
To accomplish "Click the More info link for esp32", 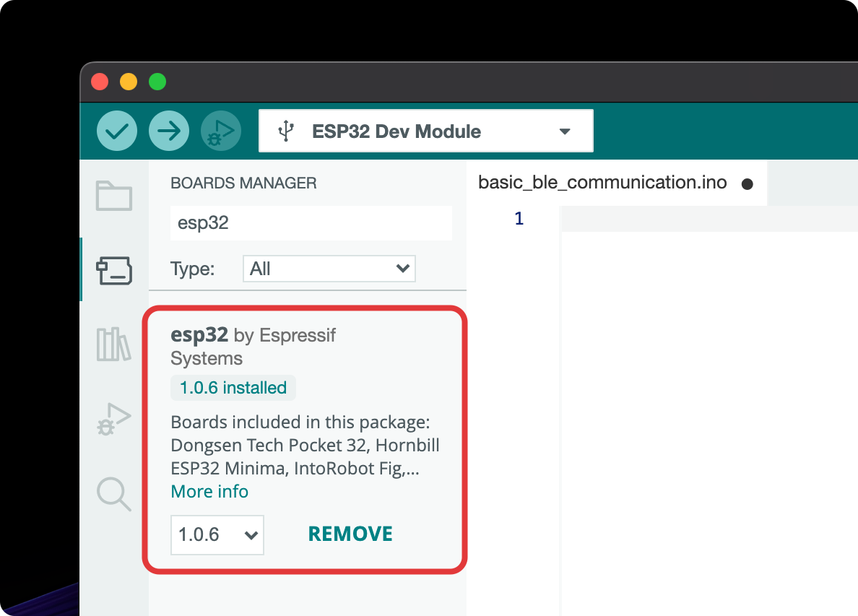I will (x=209, y=491).
